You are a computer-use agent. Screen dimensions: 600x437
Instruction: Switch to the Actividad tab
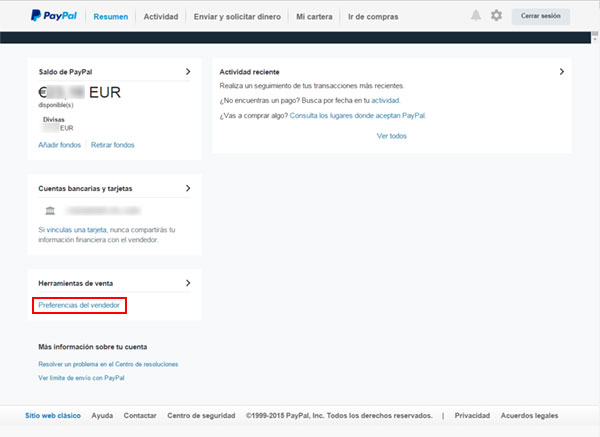tap(161, 17)
